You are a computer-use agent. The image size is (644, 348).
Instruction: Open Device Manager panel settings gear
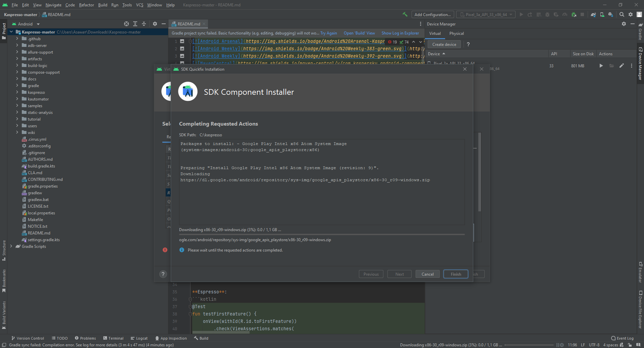pos(624,24)
